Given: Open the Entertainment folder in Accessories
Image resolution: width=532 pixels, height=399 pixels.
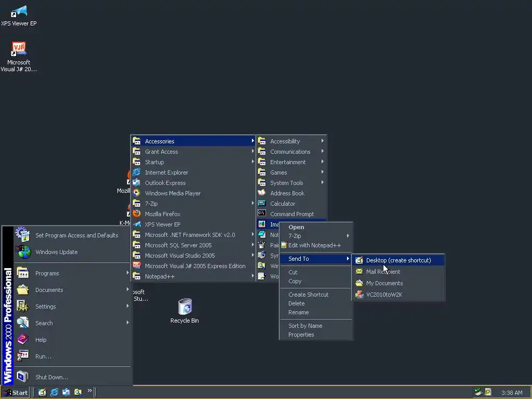Looking at the screenshot, I should coord(291,162).
